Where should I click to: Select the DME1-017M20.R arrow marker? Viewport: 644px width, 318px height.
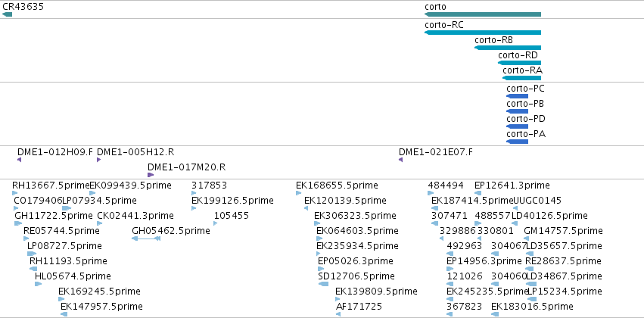click(x=151, y=175)
